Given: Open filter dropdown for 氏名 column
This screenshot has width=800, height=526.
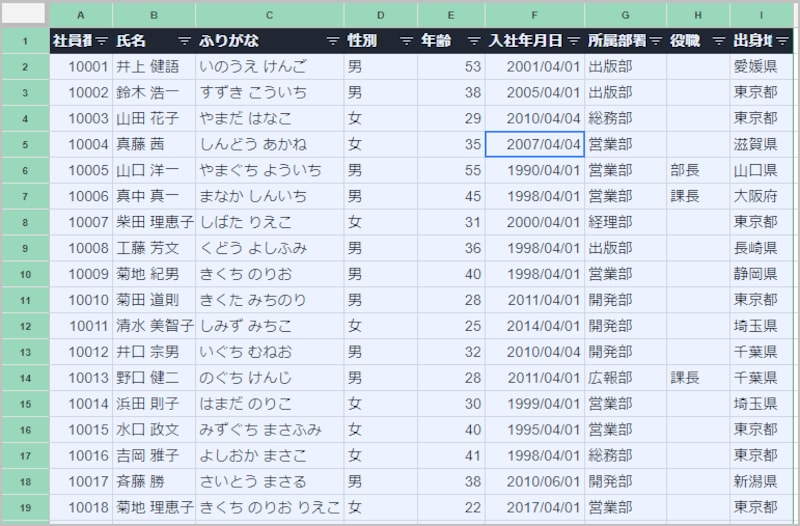Looking at the screenshot, I should tap(184, 41).
